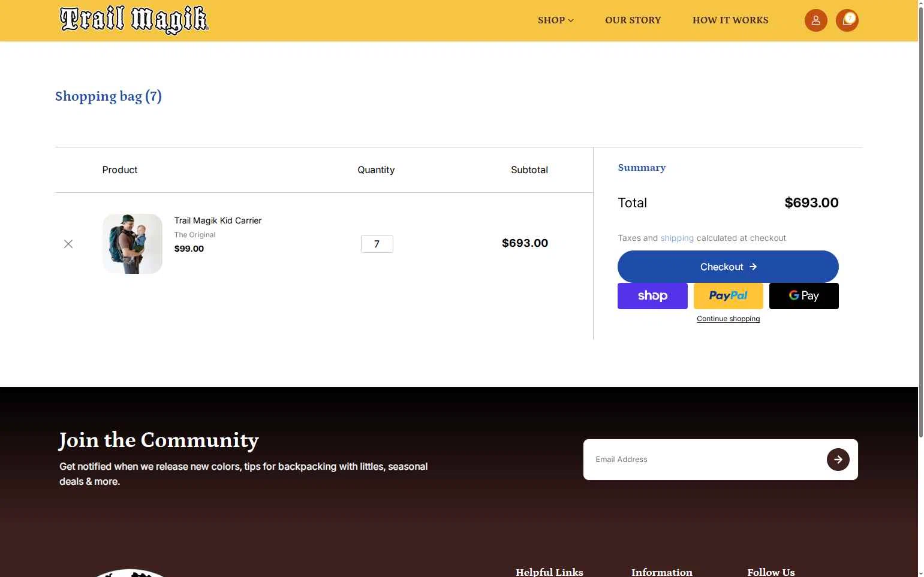Pay with PayPal button
924x577 pixels.
pos(728,296)
